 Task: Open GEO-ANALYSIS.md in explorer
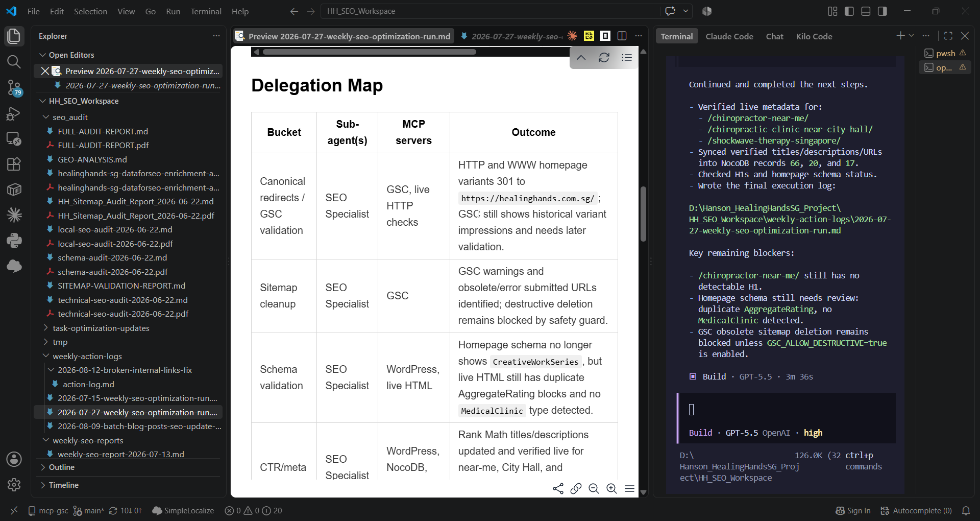(x=92, y=159)
